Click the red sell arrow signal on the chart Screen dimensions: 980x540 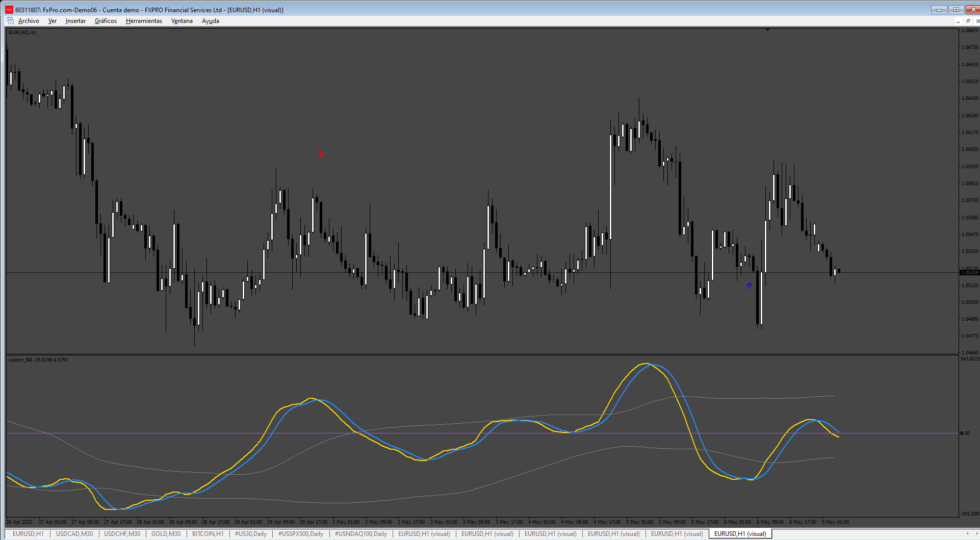tap(321, 153)
